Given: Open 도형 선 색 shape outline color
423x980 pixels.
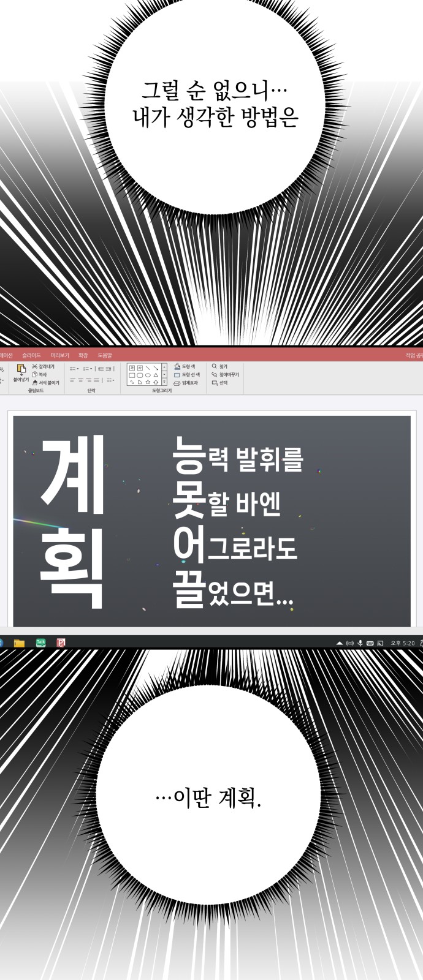Looking at the screenshot, I should click(x=187, y=374).
